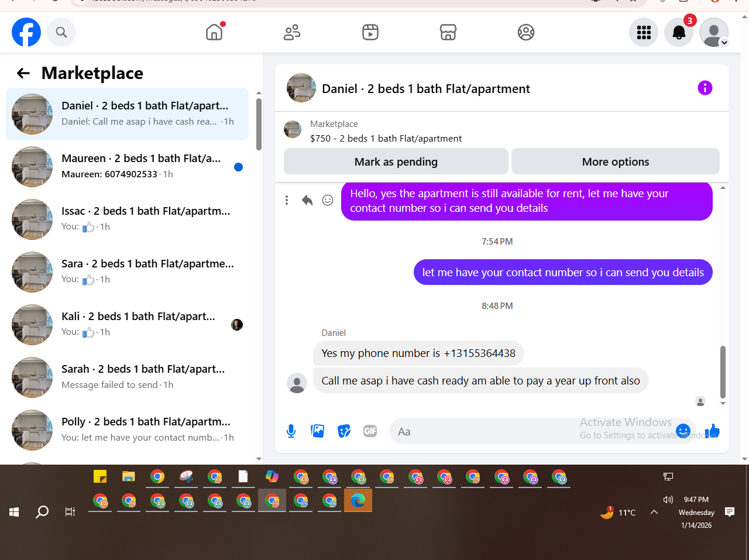The width and height of the screenshot is (749, 560).
Task: Open Microsoft Edge from taskbar
Action: pyautogui.click(x=358, y=500)
